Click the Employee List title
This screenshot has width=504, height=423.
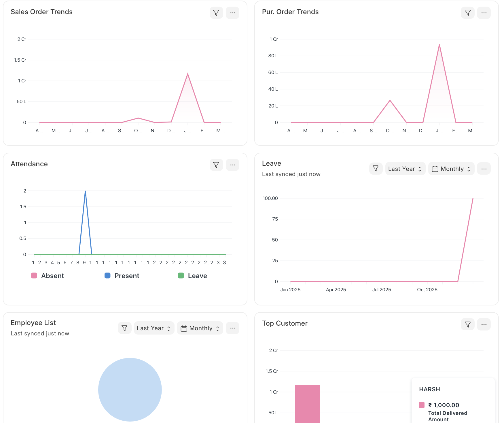pos(33,322)
